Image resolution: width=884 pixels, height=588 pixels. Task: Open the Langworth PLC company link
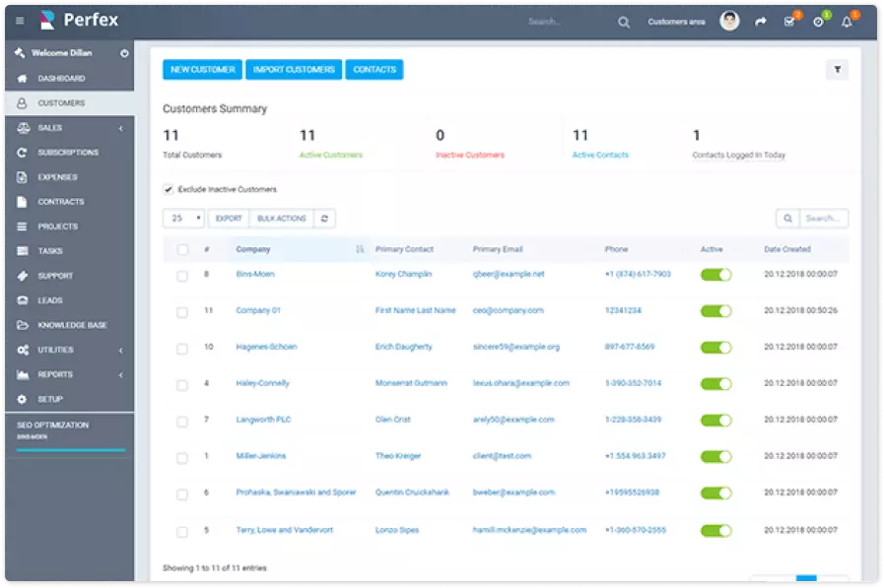(263, 420)
